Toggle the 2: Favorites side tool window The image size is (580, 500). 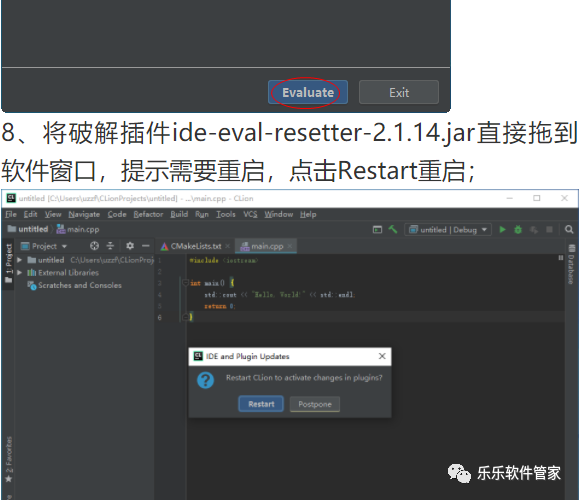[8, 459]
